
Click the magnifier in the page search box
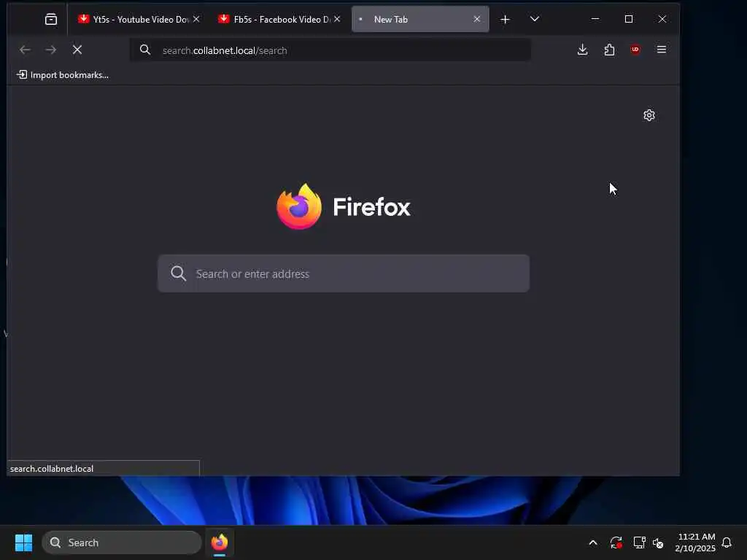tap(178, 273)
